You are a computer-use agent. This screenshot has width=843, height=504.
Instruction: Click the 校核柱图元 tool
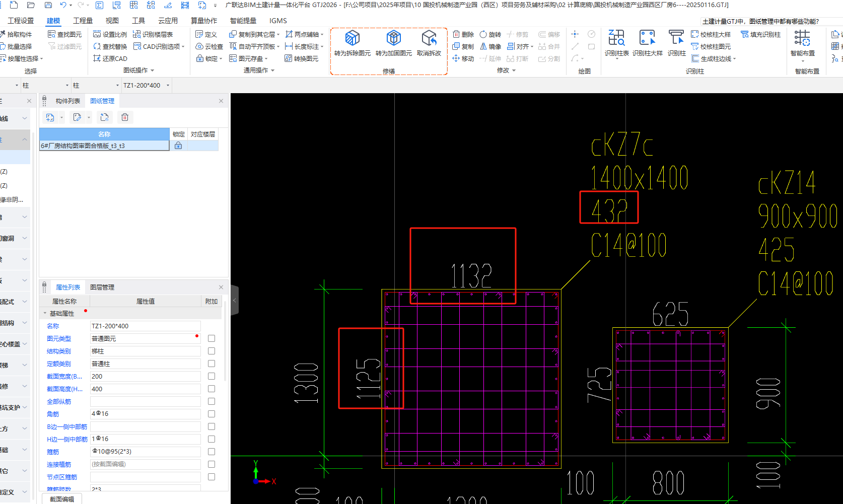pyautogui.click(x=711, y=46)
